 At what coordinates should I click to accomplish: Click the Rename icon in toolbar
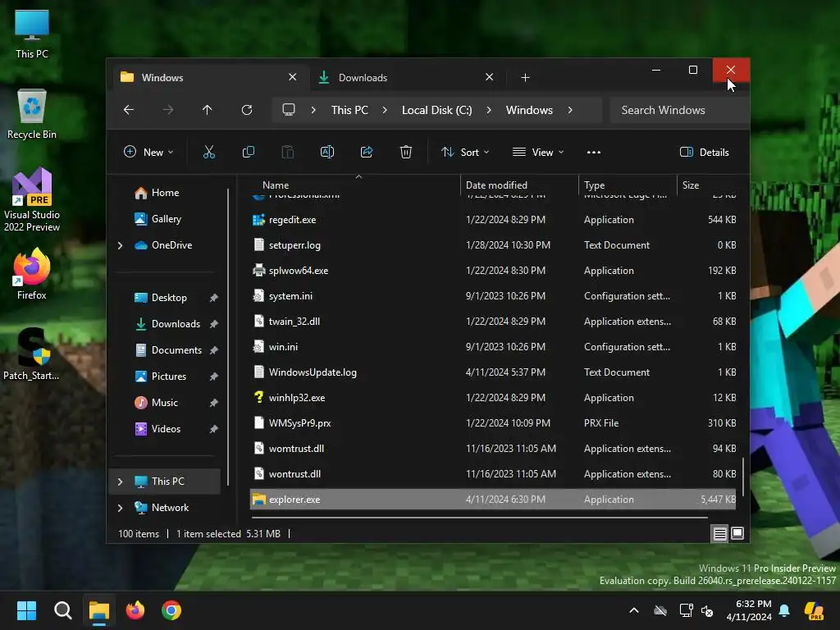pos(326,152)
